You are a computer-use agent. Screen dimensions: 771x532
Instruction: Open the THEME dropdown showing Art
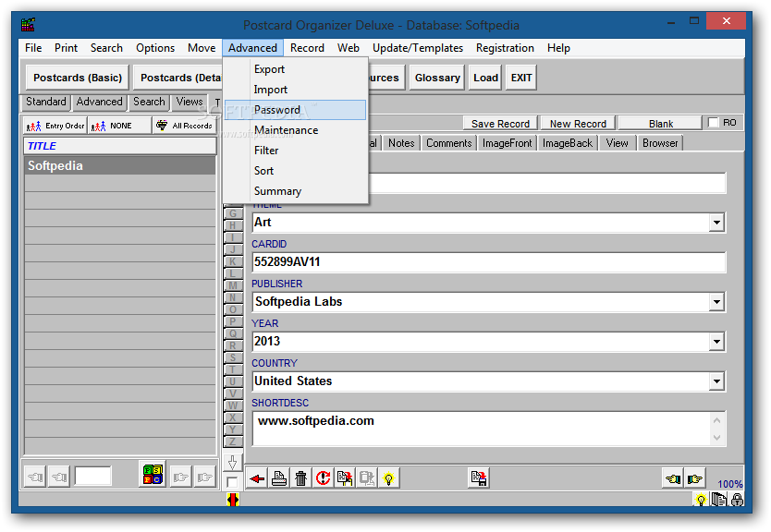[716, 223]
